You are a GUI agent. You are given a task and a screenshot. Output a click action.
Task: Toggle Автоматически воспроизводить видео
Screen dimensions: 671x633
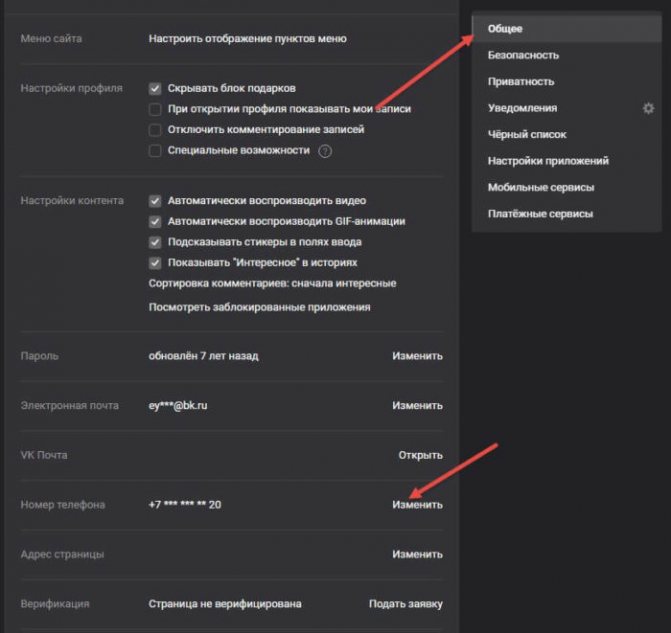tap(155, 201)
